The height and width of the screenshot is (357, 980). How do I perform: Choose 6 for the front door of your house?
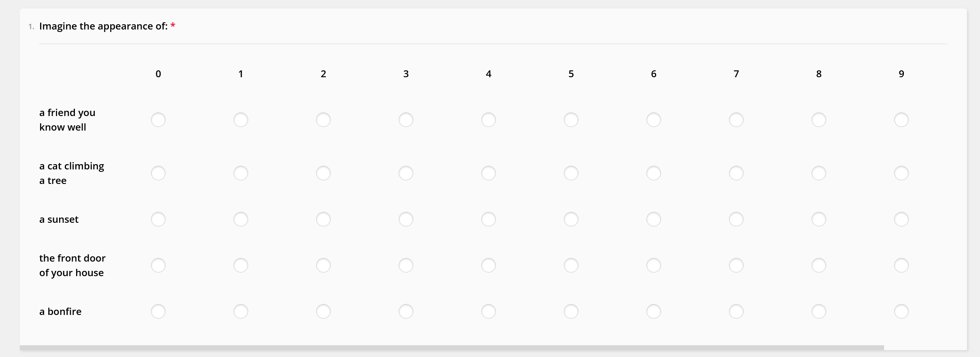click(x=654, y=265)
